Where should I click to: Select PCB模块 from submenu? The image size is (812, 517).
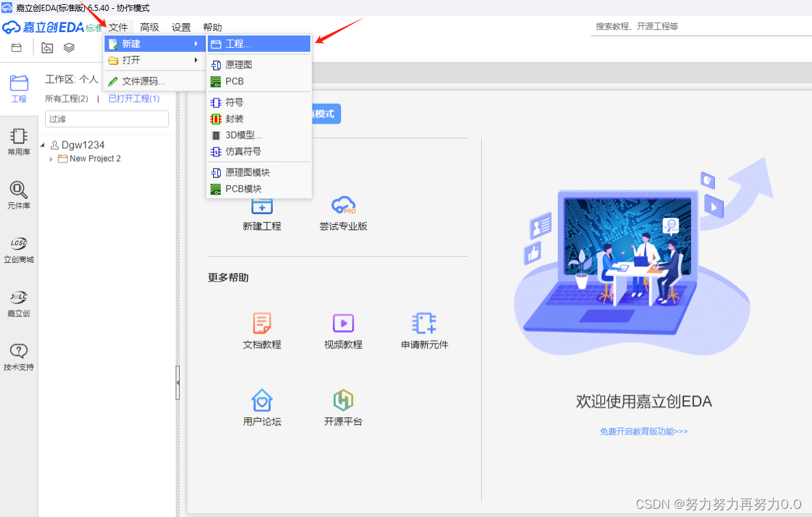point(259,189)
